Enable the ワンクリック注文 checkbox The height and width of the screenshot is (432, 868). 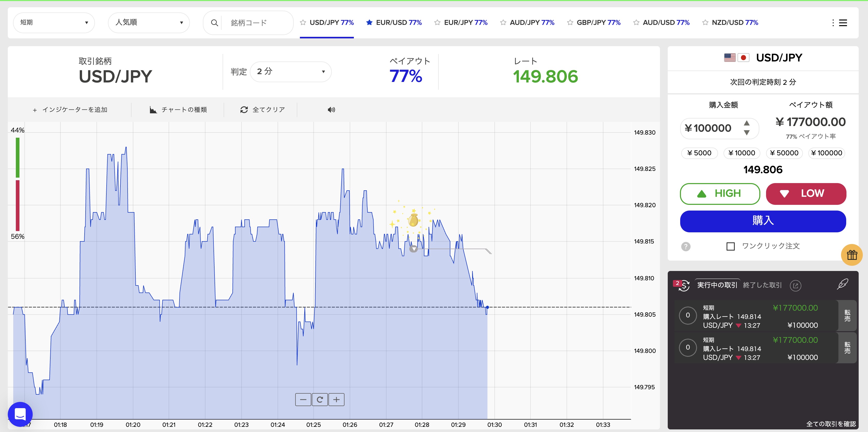click(730, 247)
